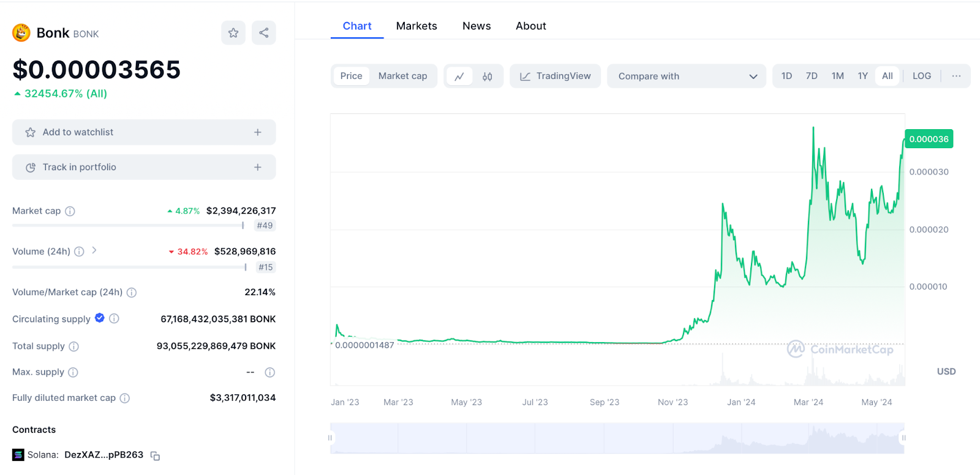980x475 pixels.
Task: Set chart range to 1Y
Action: click(863, 76)
